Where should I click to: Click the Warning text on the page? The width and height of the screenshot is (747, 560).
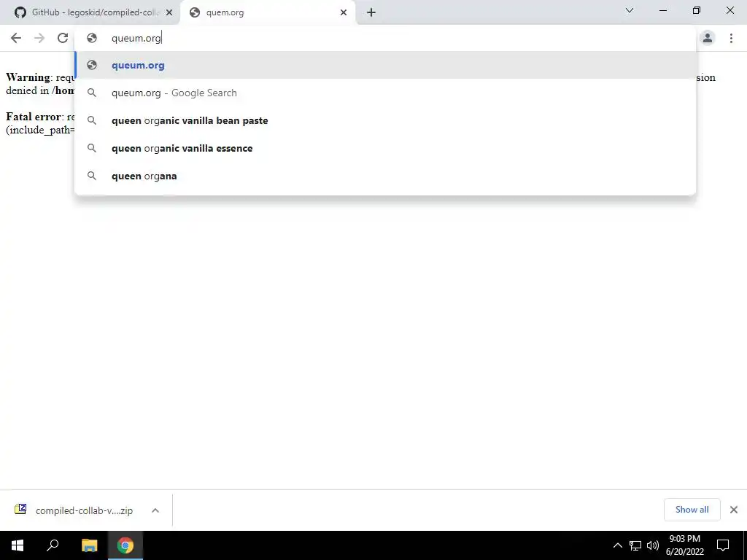[x=28, y=77]
